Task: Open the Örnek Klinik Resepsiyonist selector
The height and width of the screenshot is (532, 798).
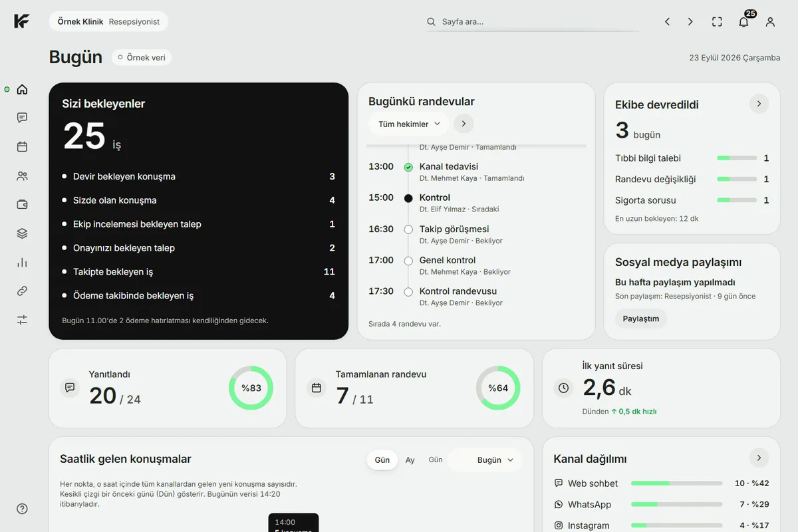Action: 108,21
